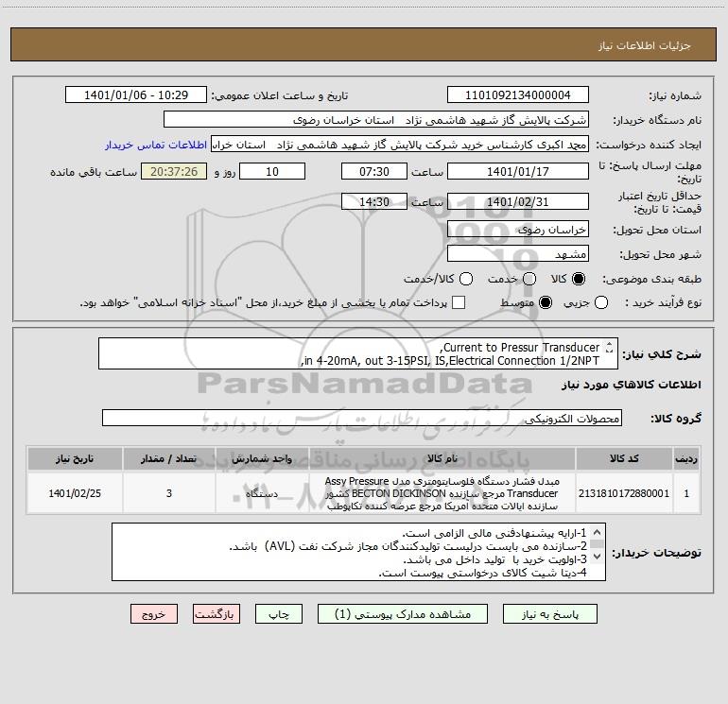Click the announcement date field 1401/01/06 - 10:29
Image resolution: width=728 pixels, height=704 pixels.
pos(136,95)
